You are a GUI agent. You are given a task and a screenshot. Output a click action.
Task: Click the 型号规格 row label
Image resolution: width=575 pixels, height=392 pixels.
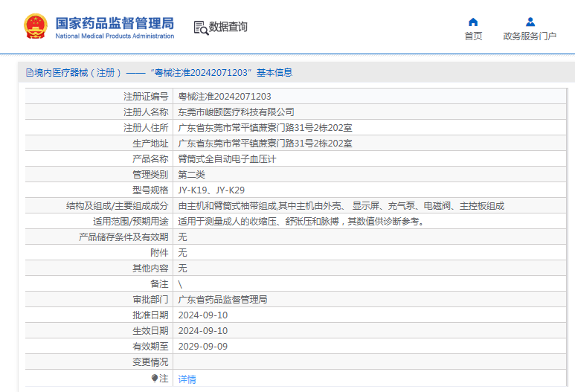(x=150, y=190)
